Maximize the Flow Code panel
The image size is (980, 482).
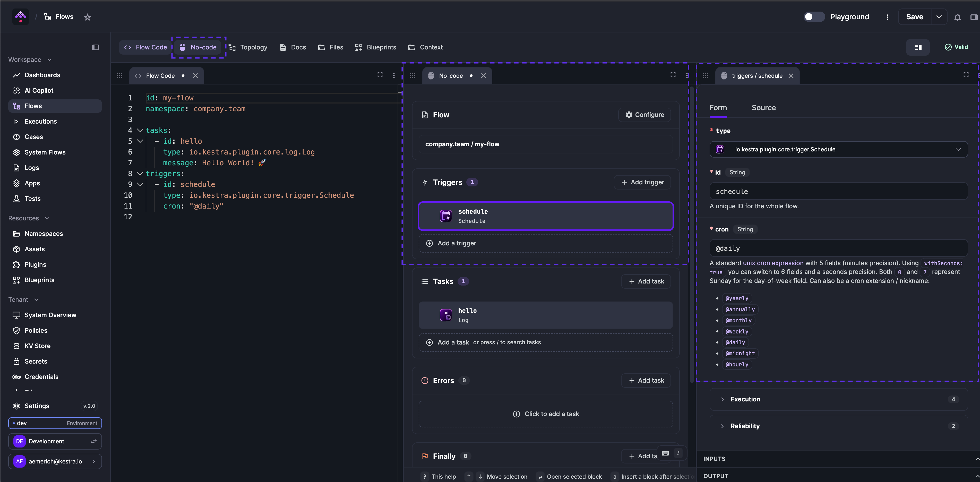[x=380, y=75]
